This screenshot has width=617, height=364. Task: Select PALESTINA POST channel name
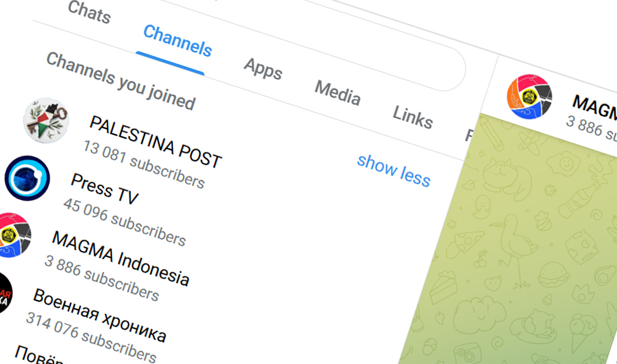(156, 142)
